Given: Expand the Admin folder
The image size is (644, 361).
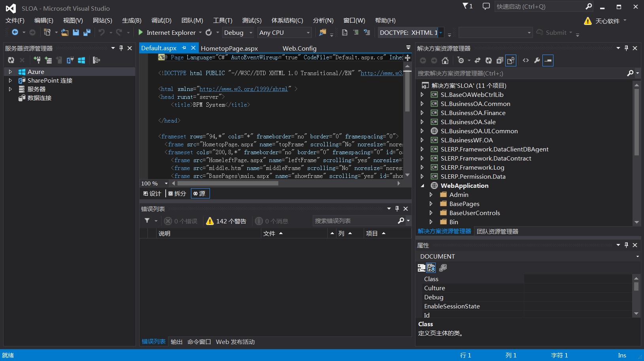Looking at the screenshot, I should [431, 195].
